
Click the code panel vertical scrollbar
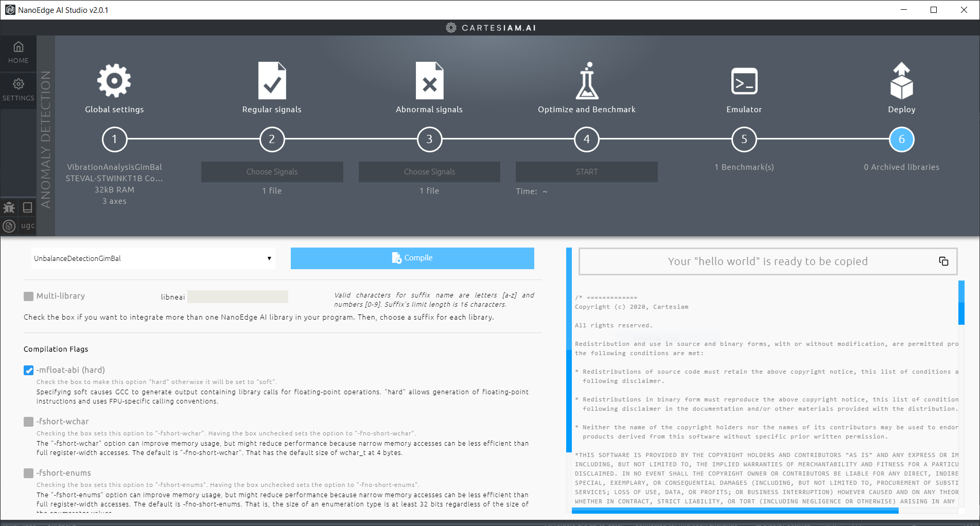[x=961, y=303]
